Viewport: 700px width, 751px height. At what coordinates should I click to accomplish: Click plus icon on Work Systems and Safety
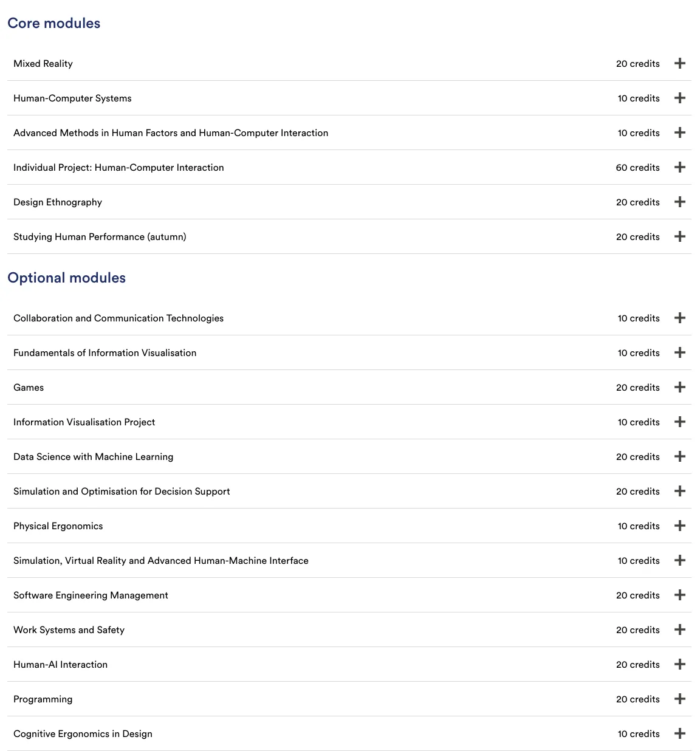680,629
